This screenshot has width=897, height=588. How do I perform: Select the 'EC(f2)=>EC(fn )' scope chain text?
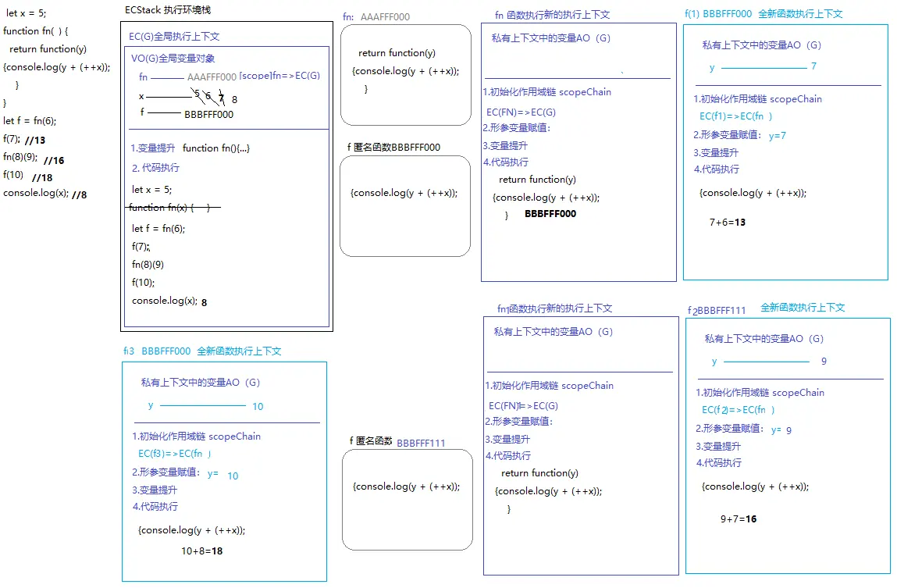coord(739,410)
